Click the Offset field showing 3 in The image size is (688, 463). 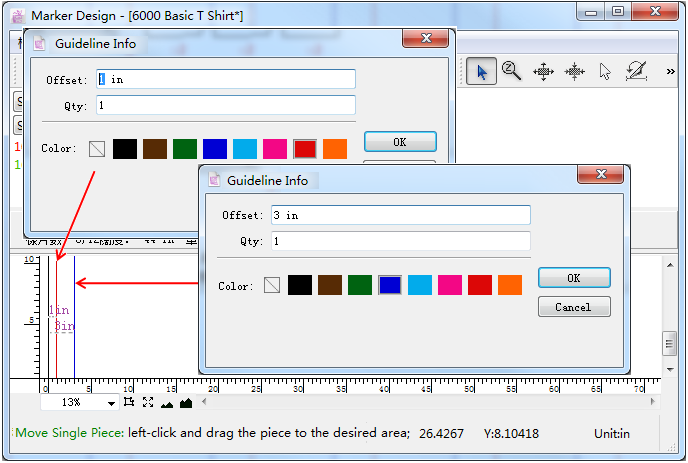pyautogui.click(x=400, y=215)
